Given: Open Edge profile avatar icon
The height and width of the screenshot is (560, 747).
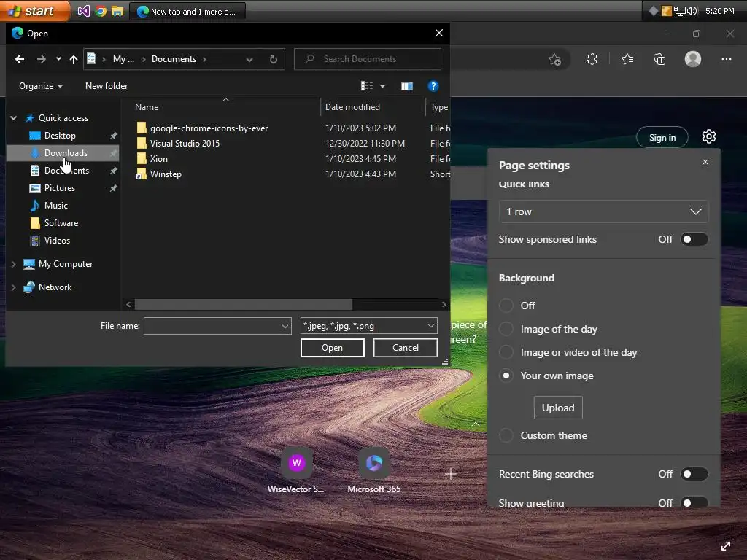Looking at the screenshot, I should point(693,59).
